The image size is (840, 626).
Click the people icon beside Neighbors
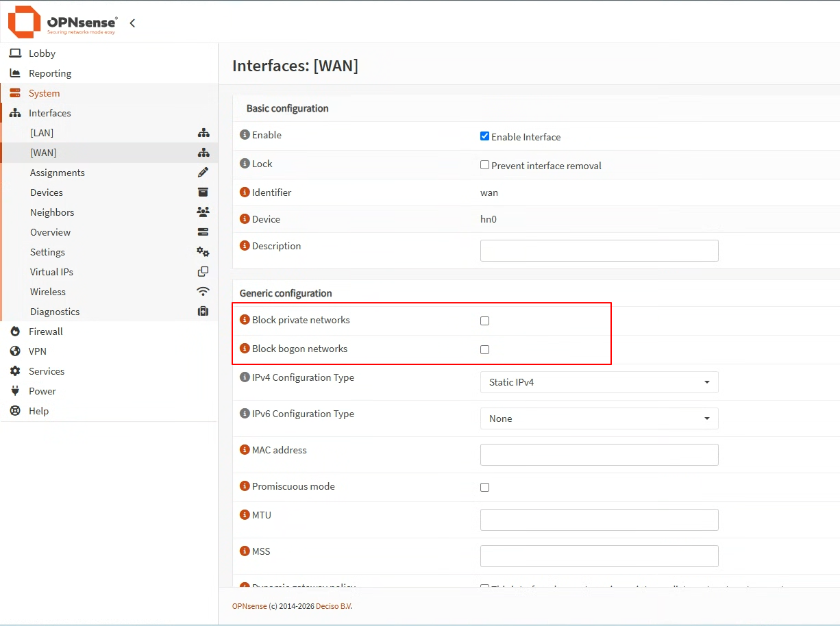[203, 212]
